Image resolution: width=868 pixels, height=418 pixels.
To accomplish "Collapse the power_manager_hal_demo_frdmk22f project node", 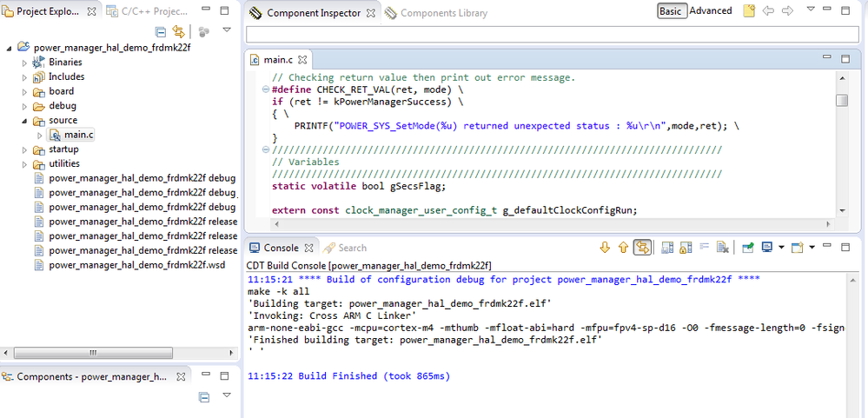I will (x=9, y=48).
